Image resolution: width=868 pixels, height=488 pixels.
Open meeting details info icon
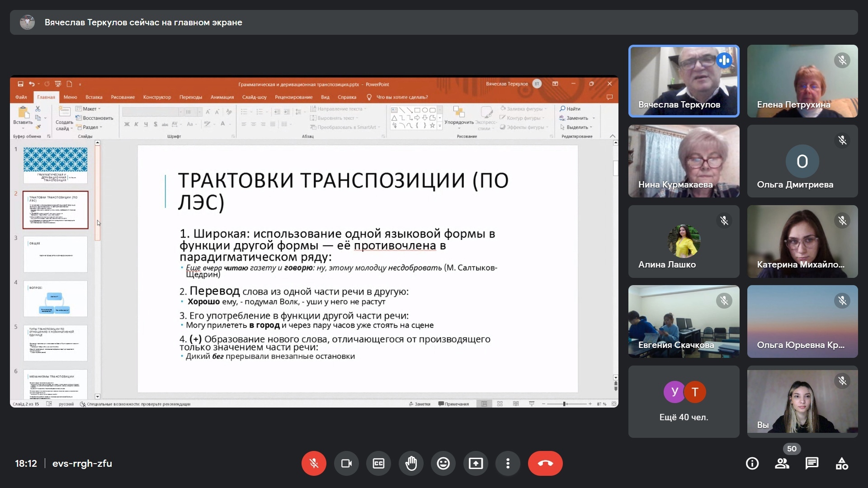(x=752, y=463)
